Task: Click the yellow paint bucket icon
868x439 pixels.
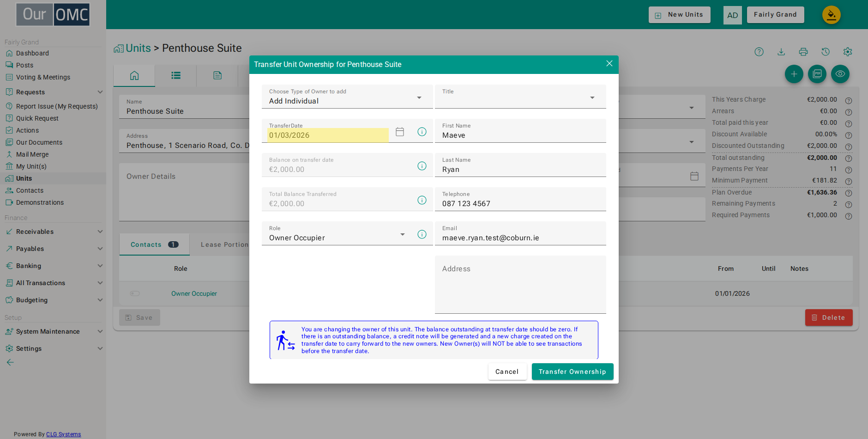Action: [x=832, y=15]
